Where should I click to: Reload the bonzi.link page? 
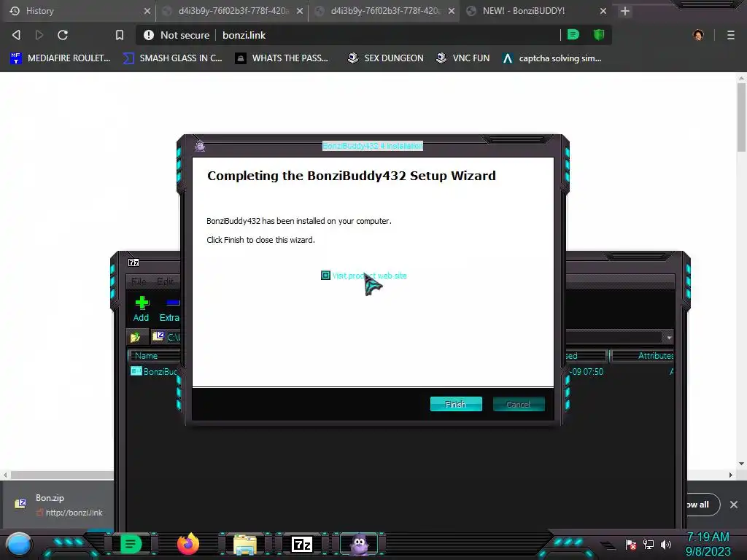coord(63,35)
